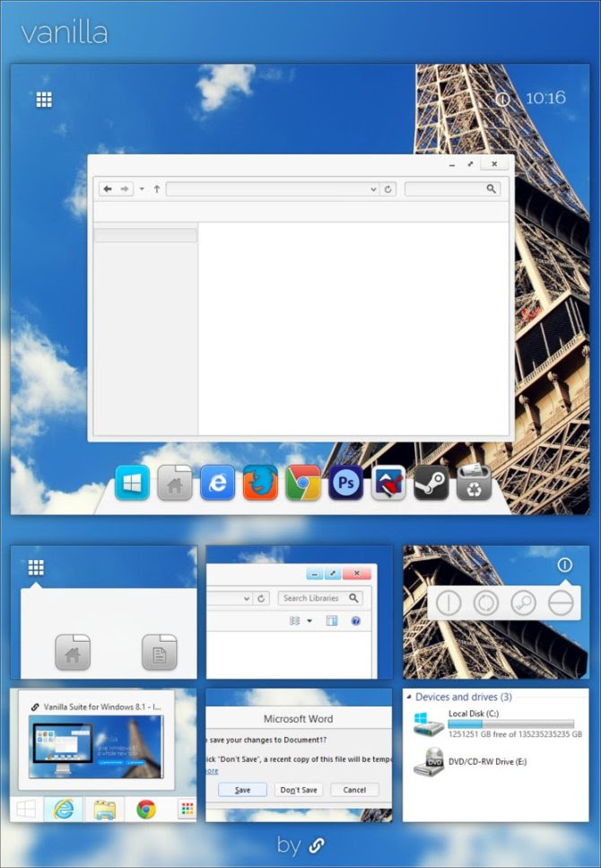Refresh the explorer address bar
The width and height of the screenshot is (601, 868).
(388, 189)
